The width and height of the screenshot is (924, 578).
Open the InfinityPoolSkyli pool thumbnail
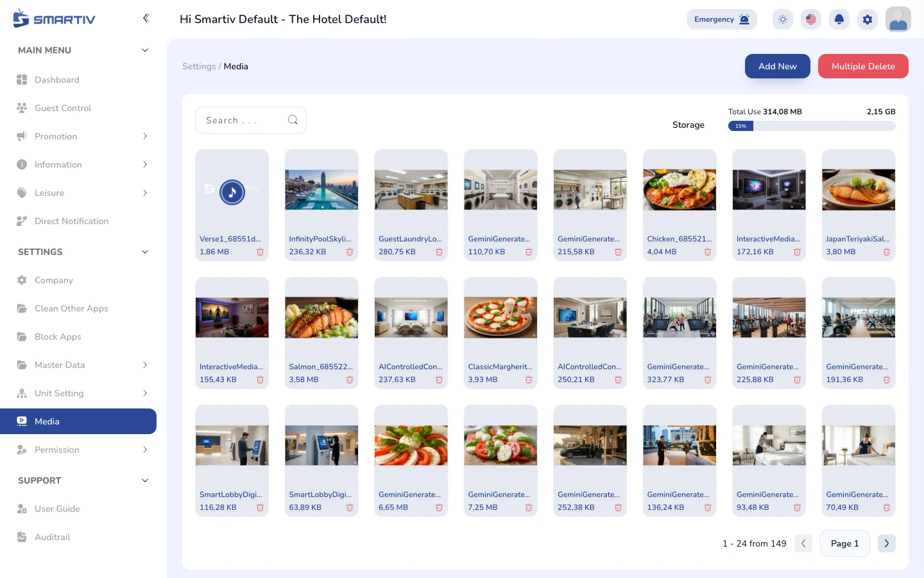[321, 189]
